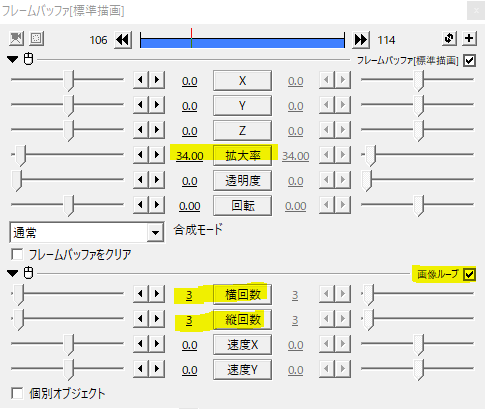Open the 合成モード dropdown showing 通常

tap(87, 232)
